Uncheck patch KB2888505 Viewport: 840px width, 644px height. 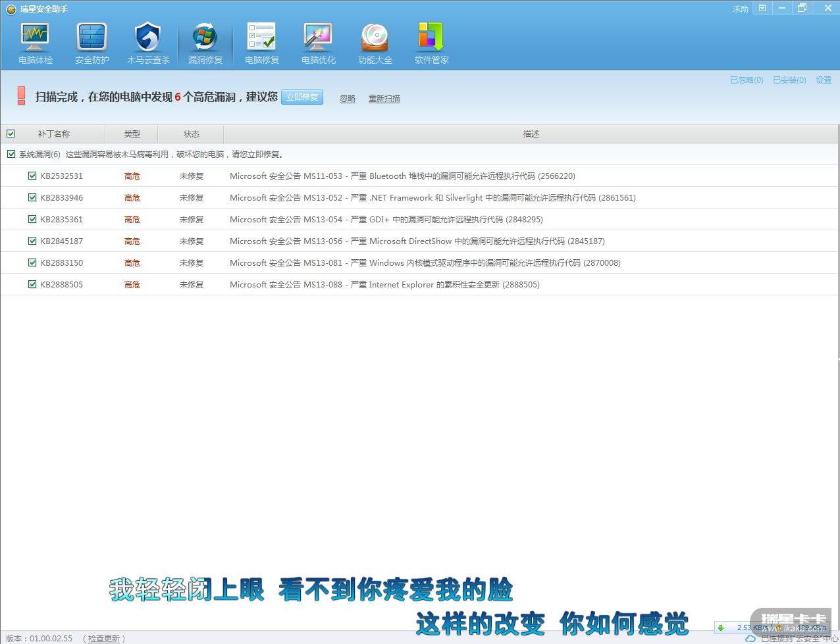click(32, 284)
